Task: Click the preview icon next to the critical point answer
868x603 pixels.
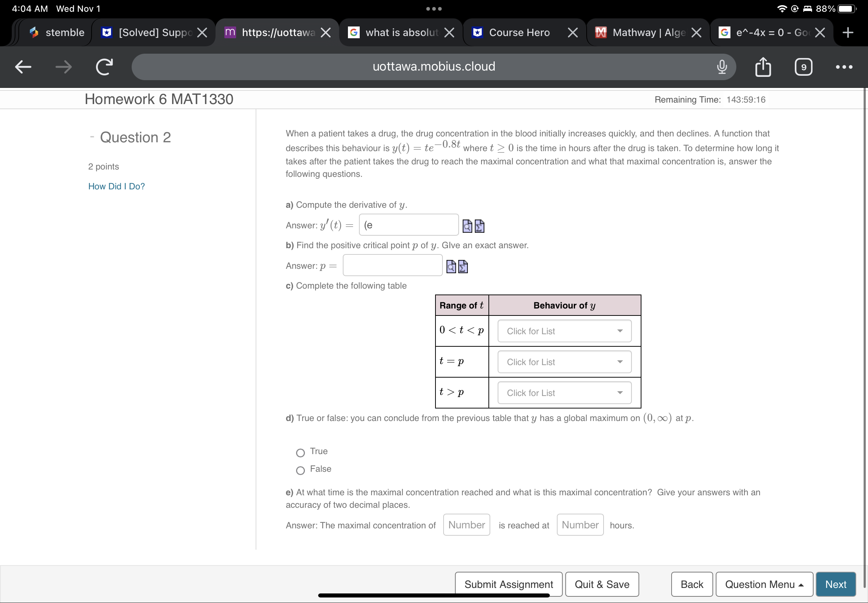Action: click(451, 266)
